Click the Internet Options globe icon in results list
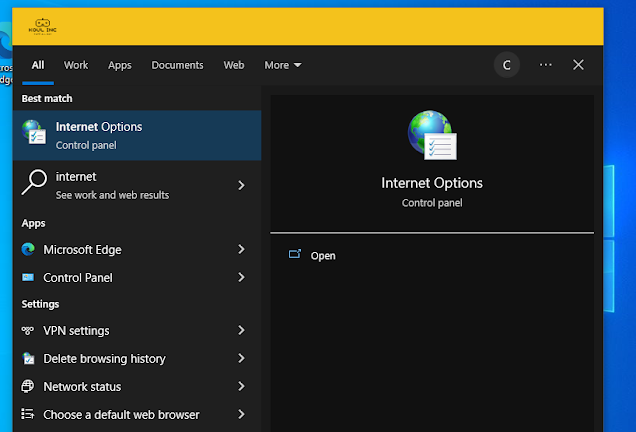The width and height of the screenshot is (636, 432). [x=34, y=132]
